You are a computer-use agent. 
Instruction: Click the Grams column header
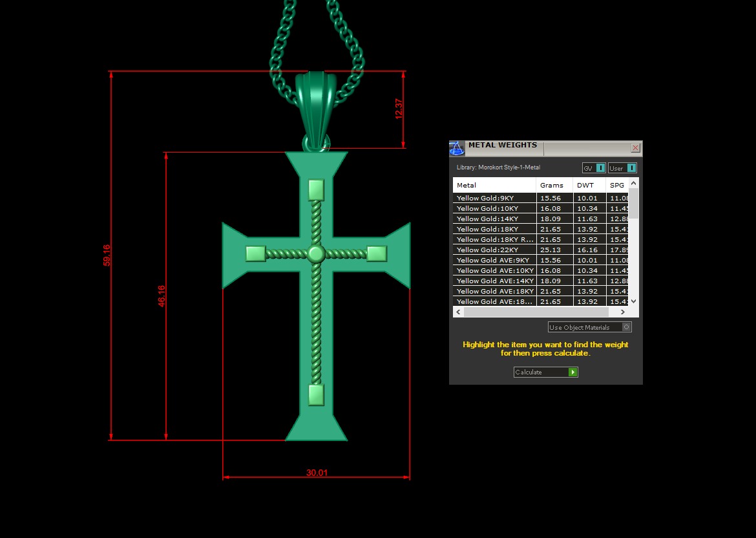click(554, 185)
